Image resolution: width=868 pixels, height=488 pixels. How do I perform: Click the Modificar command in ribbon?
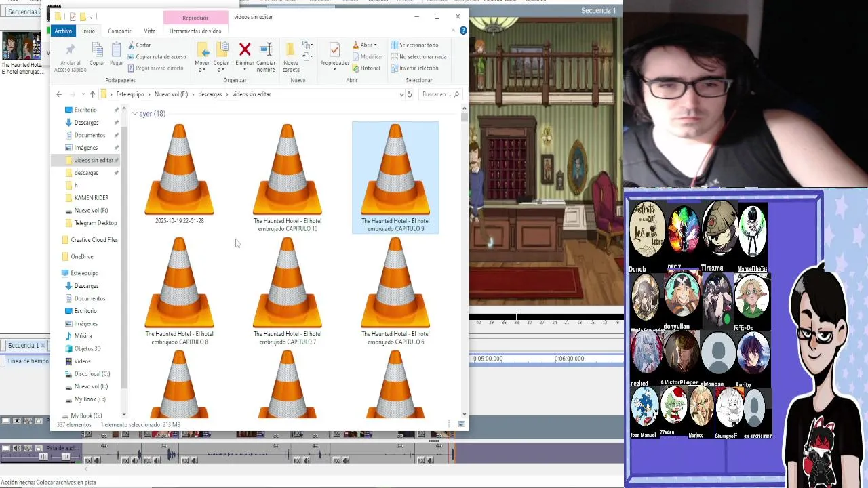368,57
